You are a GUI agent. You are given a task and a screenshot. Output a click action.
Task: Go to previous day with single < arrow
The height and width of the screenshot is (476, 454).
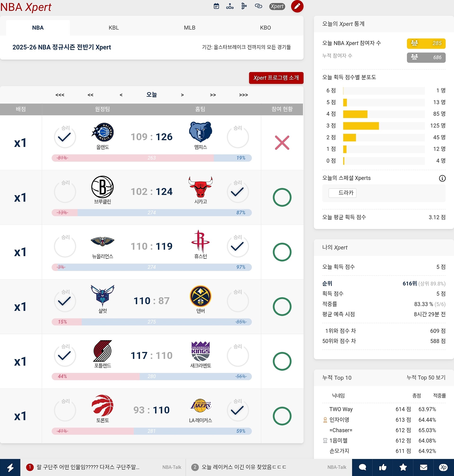(121, 95)
